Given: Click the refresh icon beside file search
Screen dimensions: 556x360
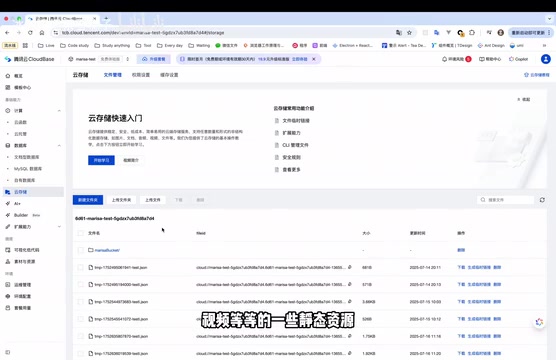Looking at the screenshot, I should tap(542, 200).
